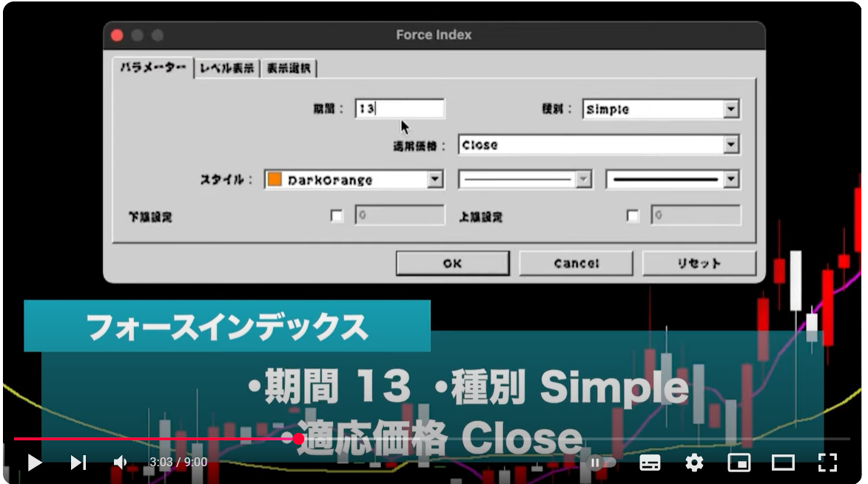The height and width of the screenshot is (484, 868).
Task: Enable the 上限設定 checkbox
Action: (632, 216)
